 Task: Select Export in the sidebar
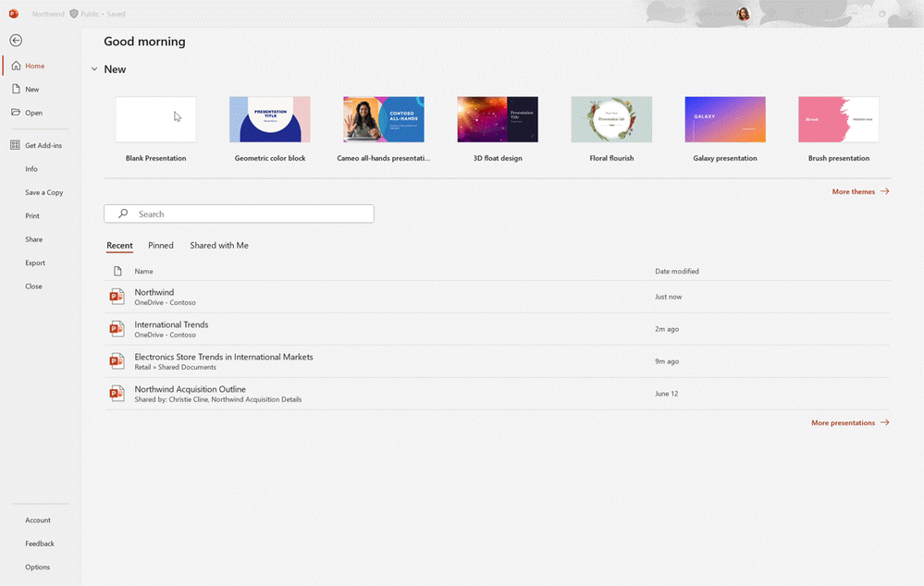click(x=35, y=263)
